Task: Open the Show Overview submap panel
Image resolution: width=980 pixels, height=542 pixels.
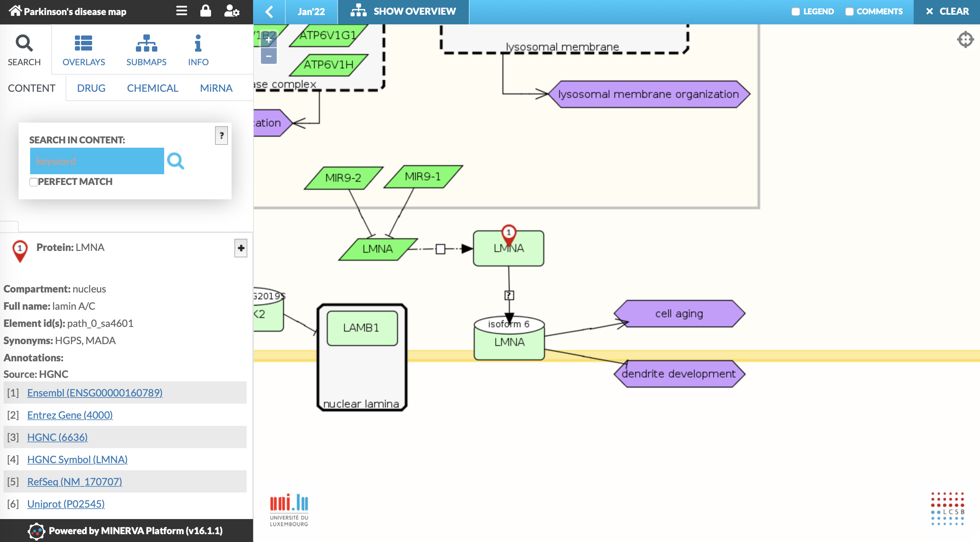Action: [x=403, y=11]
